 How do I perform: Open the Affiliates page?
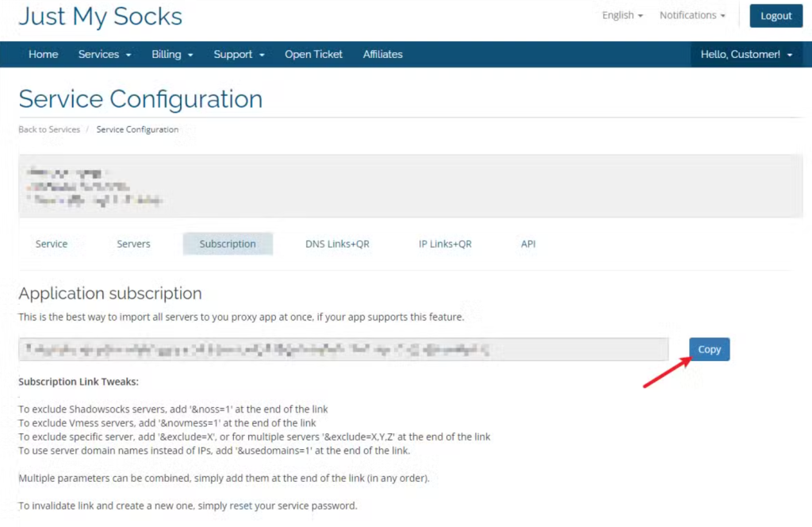tap(383, 55)
